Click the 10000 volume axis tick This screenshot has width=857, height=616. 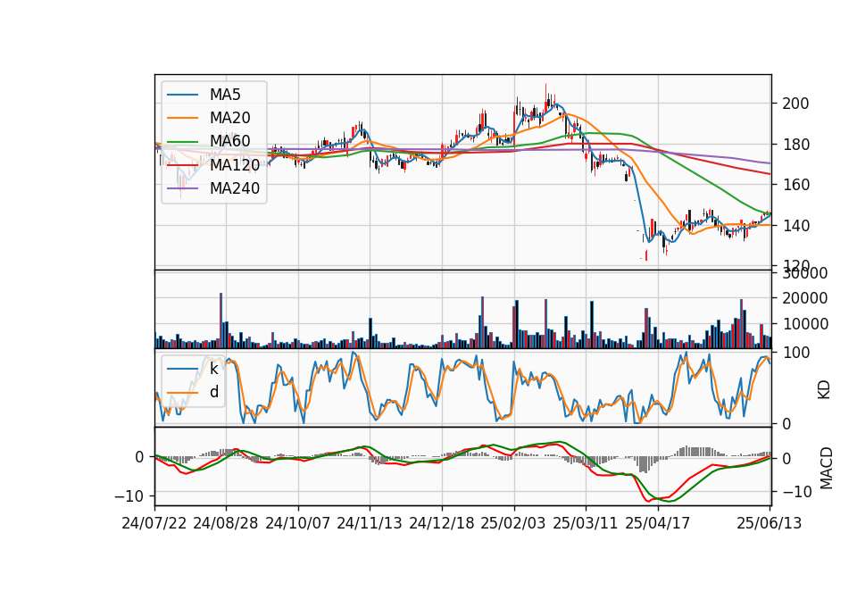tap(804, 324)
